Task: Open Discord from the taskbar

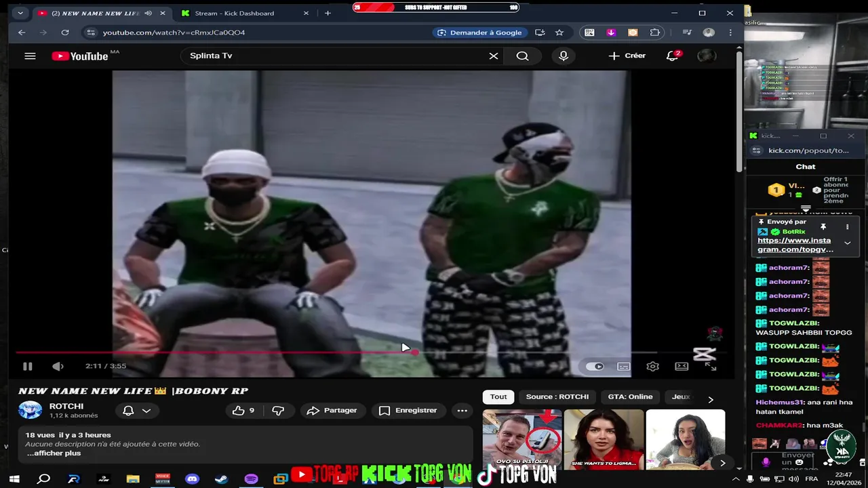Action: pos(193,479)
